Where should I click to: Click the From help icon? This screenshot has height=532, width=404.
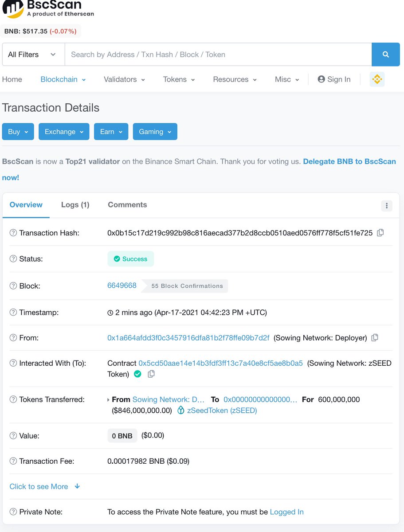tap(13, 338)
